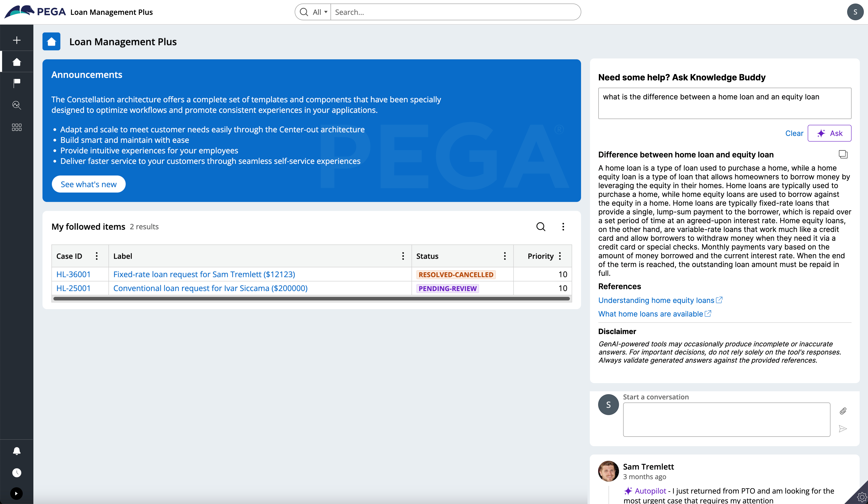
Task: Send the conversation message with send icon
Action: click(x=843, y=428)
